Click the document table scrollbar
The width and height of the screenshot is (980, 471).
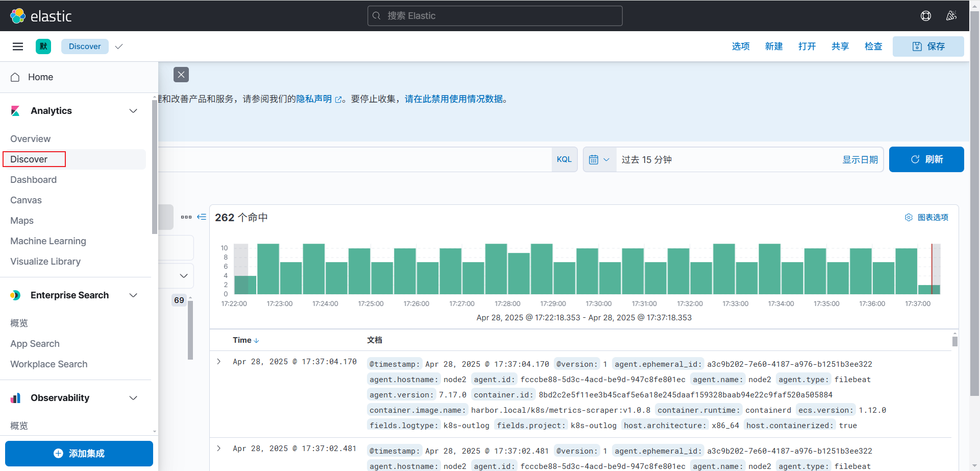(954, 340)
